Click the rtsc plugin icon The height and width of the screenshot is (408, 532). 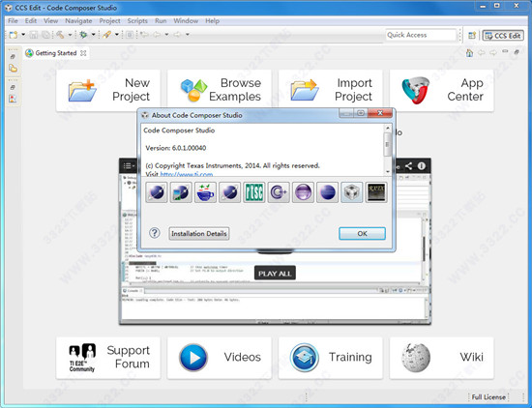[x=253, y=192]
